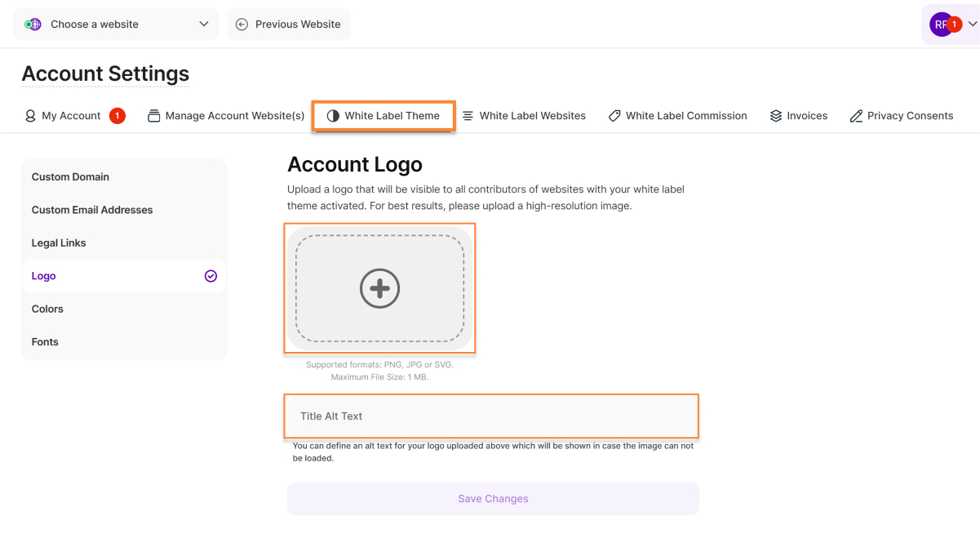Click the plus icon to upload logo
This screenshot has height=543, width=980.
pyautogui.click(x=379, y=288)
